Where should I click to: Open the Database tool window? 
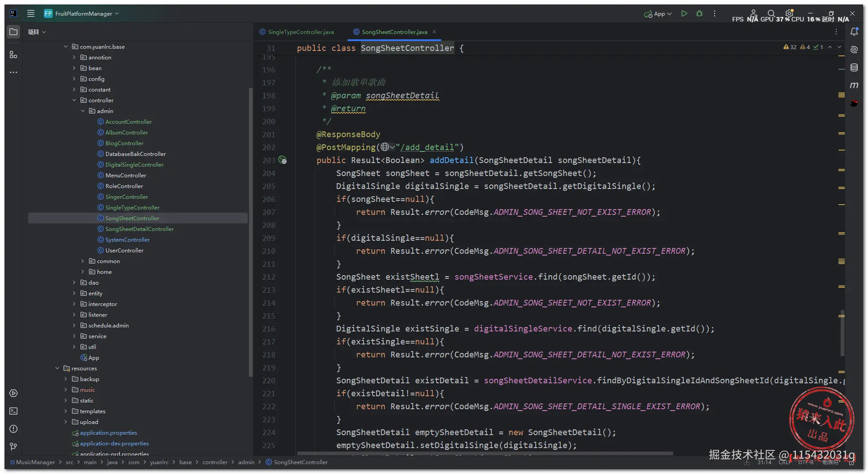tap(854, 67)
